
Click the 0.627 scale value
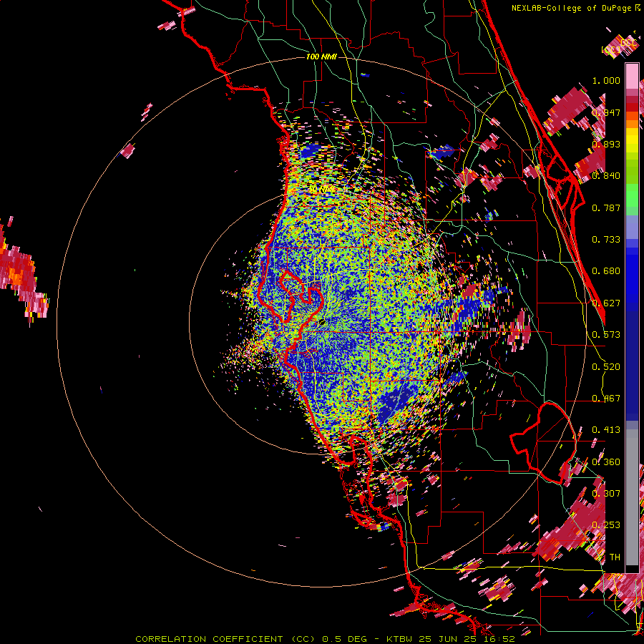pos(606,303)
